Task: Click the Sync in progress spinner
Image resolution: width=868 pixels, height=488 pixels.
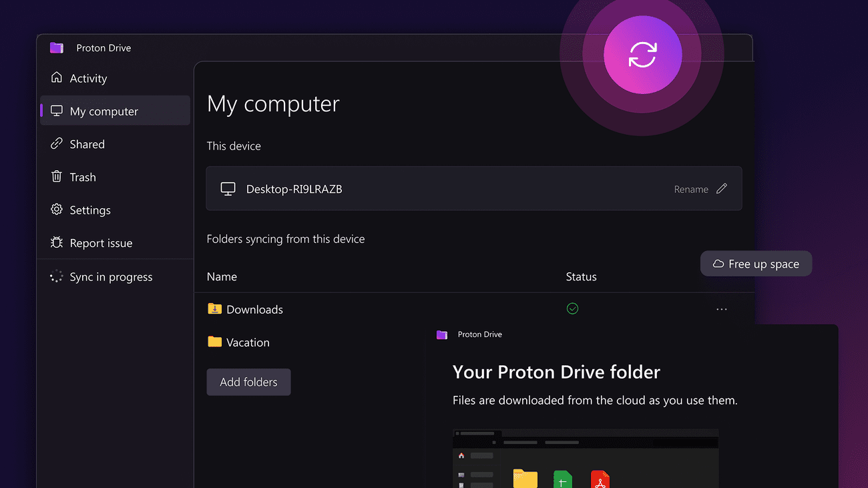Action: pyautogui.click(x=56, y=276)
